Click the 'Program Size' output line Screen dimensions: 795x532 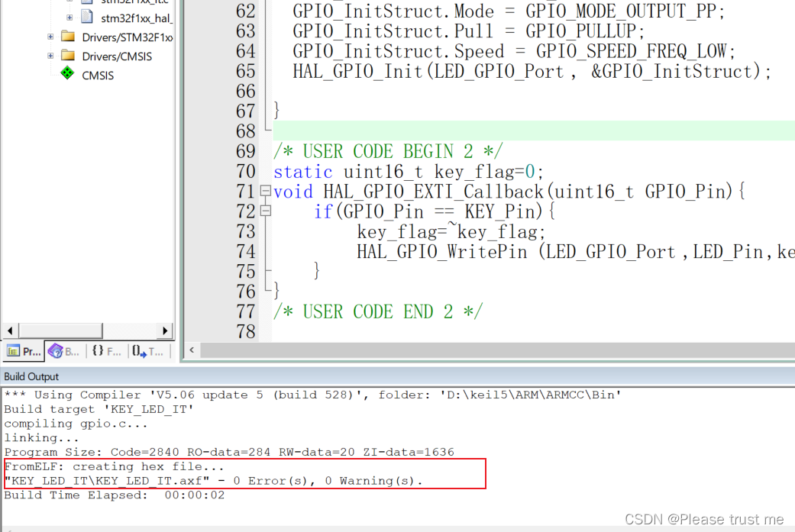click(229, 452)
